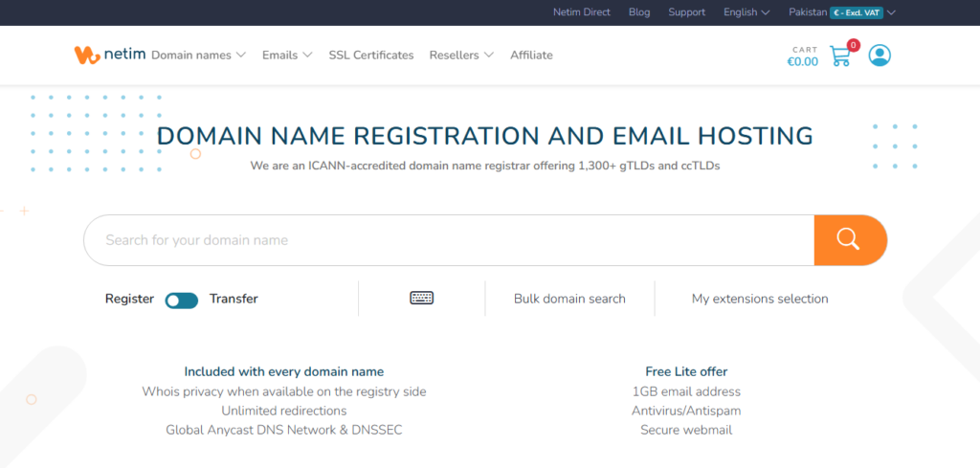
Task: Click the domain name search field
Action: pyautogui.click(x=449, y=240)
